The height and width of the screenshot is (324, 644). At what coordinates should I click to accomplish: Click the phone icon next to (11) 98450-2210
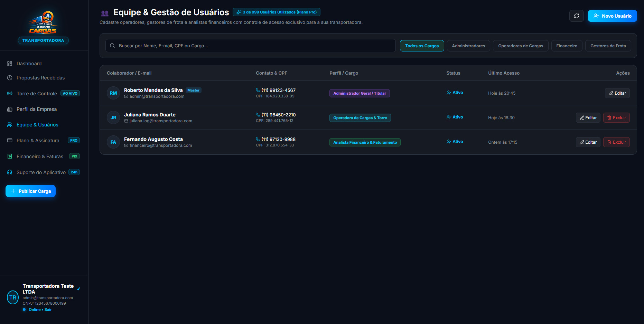tap(258, 115)
